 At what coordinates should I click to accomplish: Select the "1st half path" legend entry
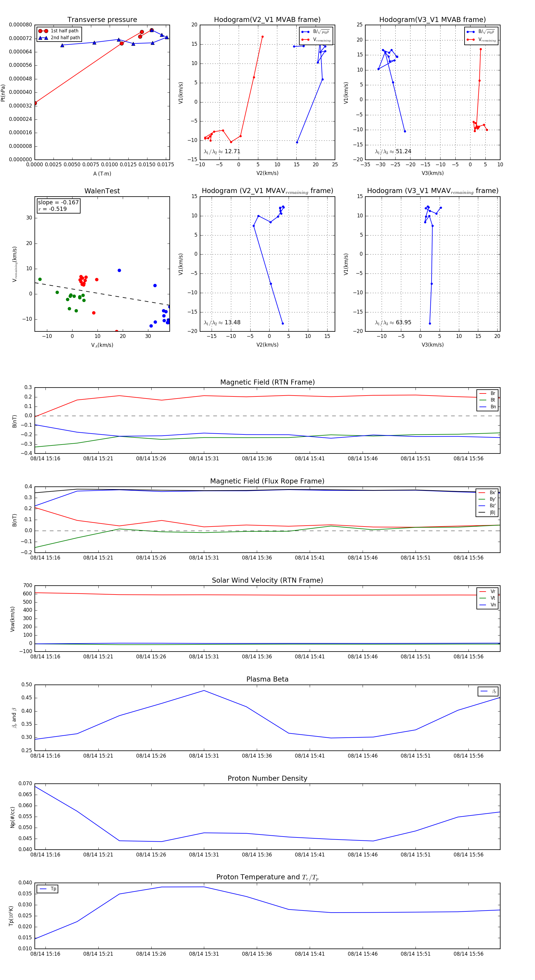[x=59, y=31]
